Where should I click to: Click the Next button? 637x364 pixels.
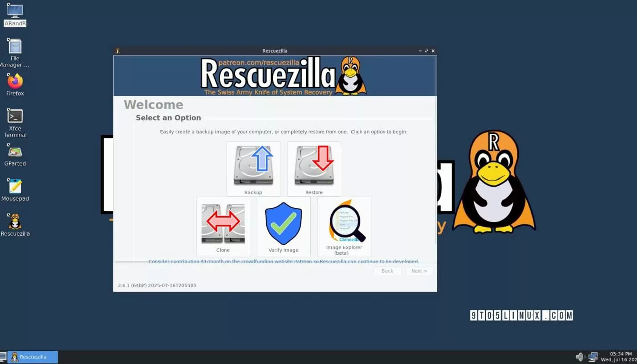coord(419,271)
